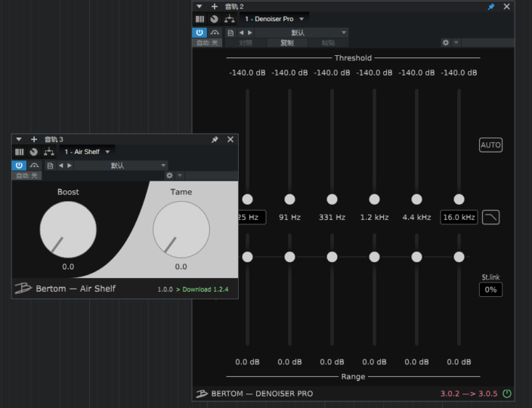Screen dimensions: 532x408
Task: Click the 3.0.2 → 3.0.5 update link
Action: [x=469, y=394]
